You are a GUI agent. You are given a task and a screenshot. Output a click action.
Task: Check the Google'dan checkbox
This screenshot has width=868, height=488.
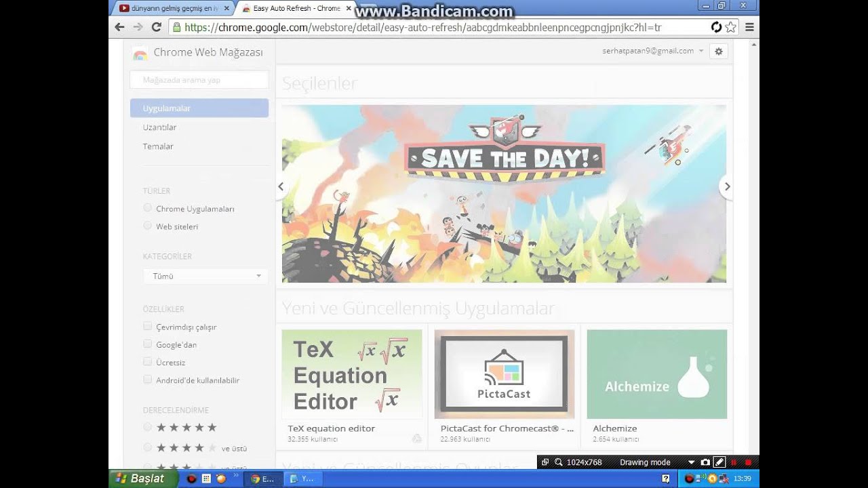click(147, 344)
